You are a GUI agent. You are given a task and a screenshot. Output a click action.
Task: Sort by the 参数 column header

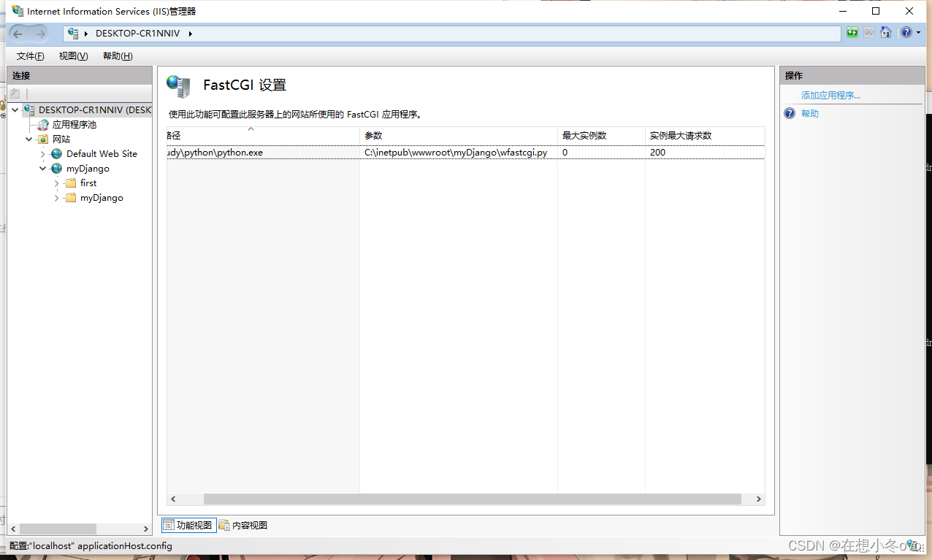pos(459,136)
